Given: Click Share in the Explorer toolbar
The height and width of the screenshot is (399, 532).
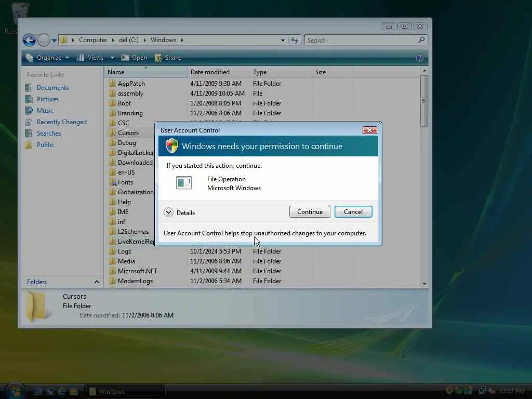Looking at the screenshot, I should pos(168,58).
